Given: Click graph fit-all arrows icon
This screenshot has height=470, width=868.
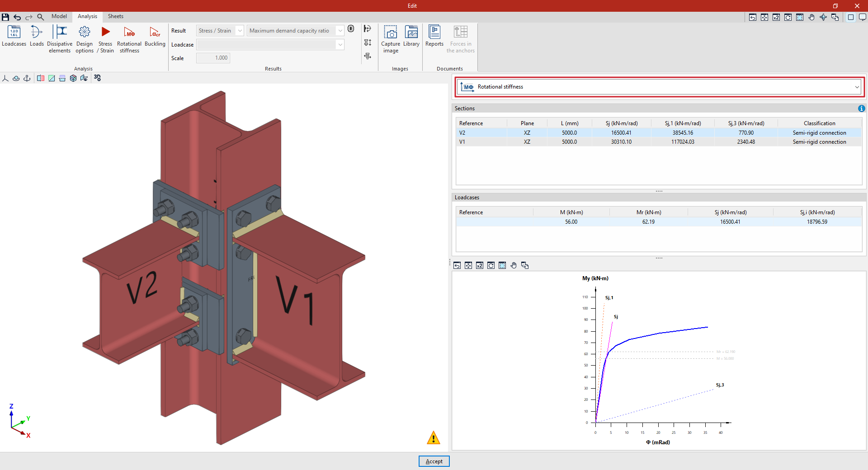Looking at the screenshot, I should click(x=468, y=265).
